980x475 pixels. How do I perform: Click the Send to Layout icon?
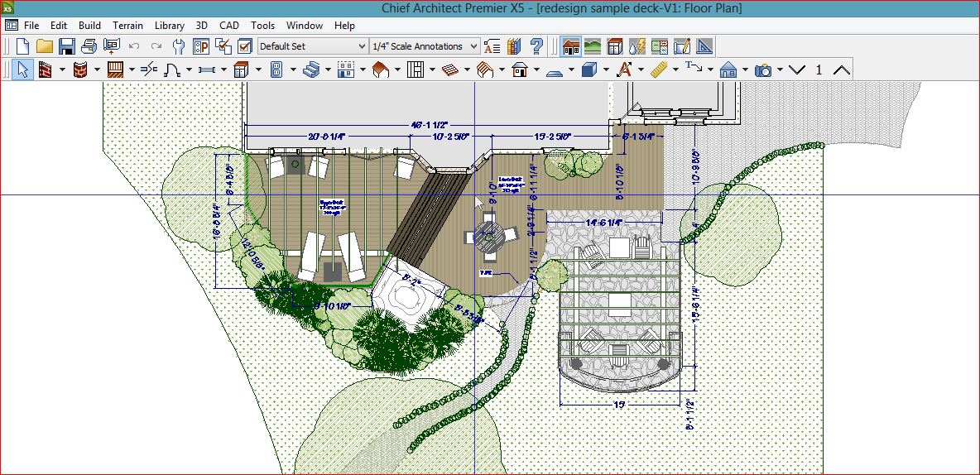click(x=111, y=46)
